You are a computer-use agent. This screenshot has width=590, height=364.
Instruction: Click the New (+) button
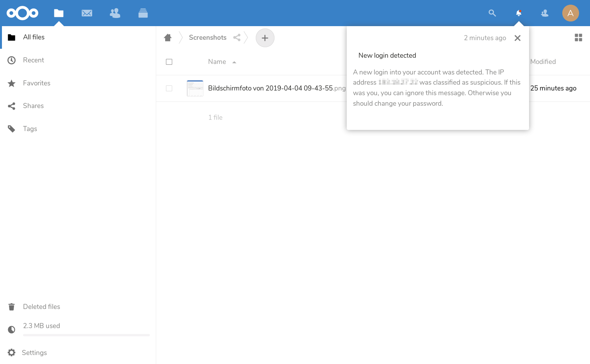(x=265, y=38)
